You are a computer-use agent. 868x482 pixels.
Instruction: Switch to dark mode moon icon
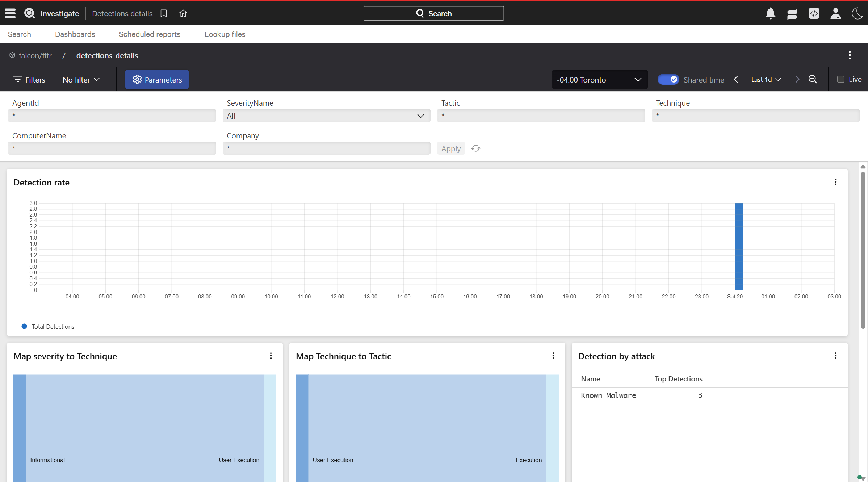pos(857,13)
